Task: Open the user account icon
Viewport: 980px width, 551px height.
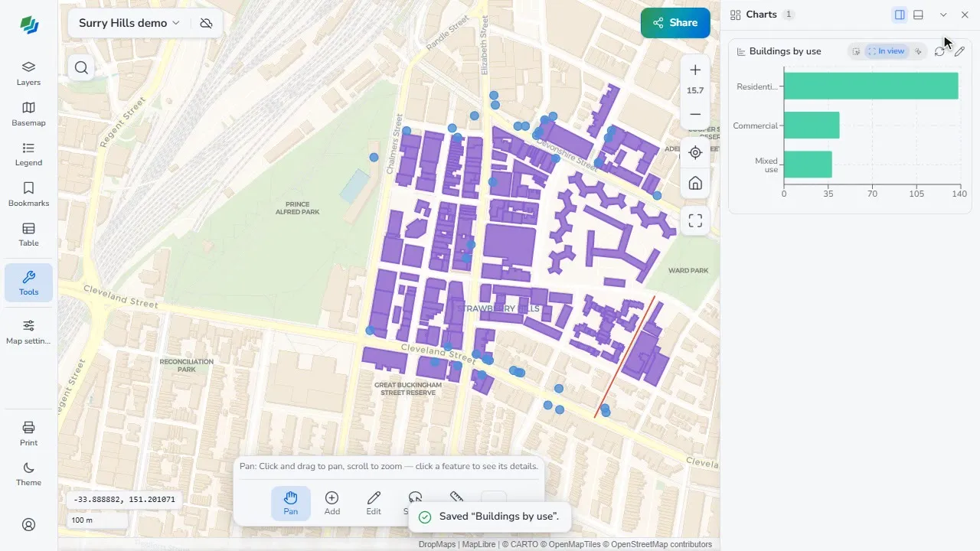Action: [28, 524]
